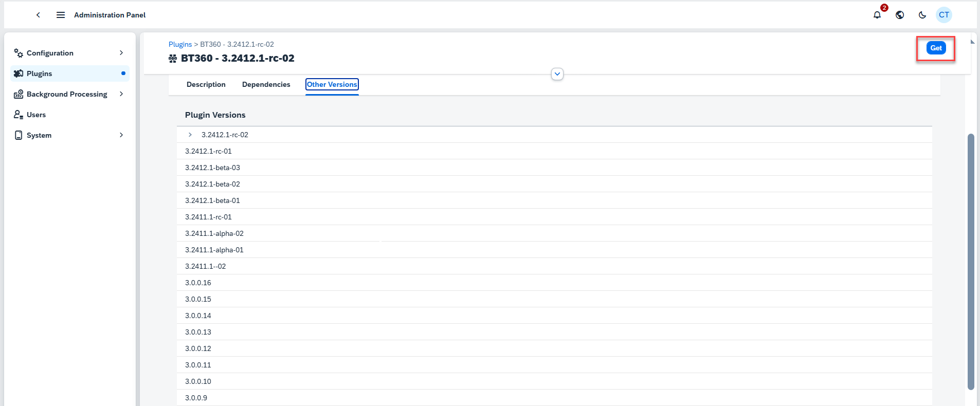The image size is (980, 406).
Task: Toggle the hamburger menu icon
Action: click(x=61, y=15)
